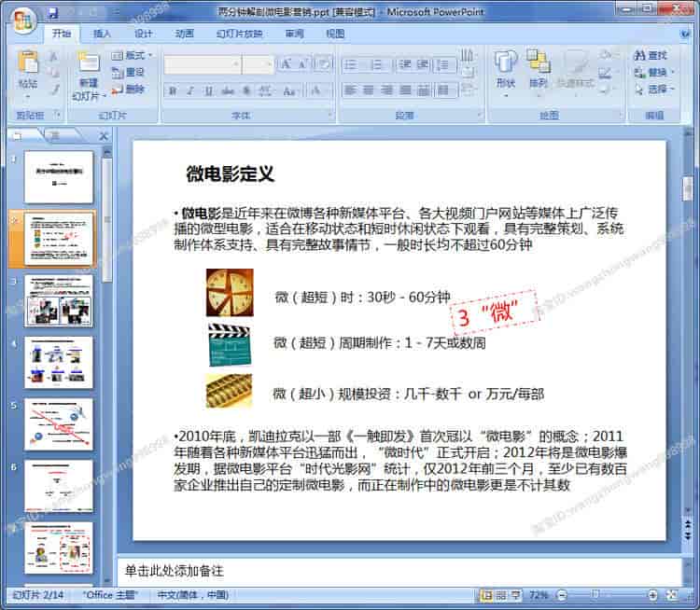Click the Columns icon in the Paragraph group

coord(443,90)
